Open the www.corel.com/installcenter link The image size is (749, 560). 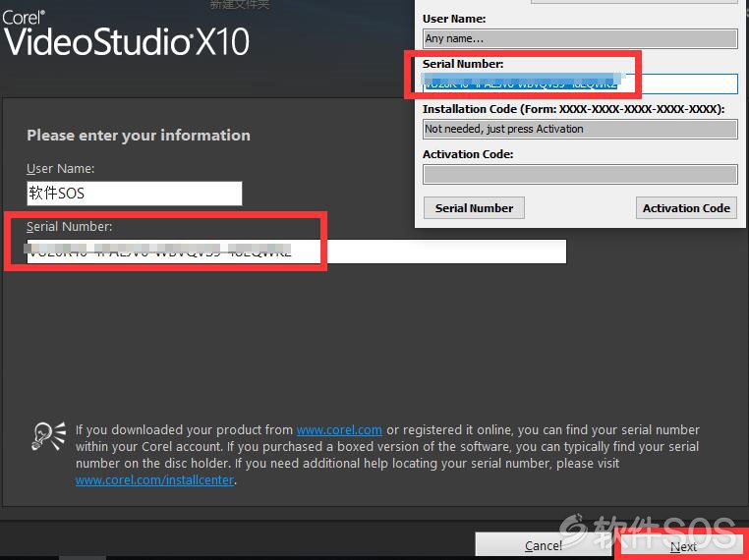coord(154,479)
